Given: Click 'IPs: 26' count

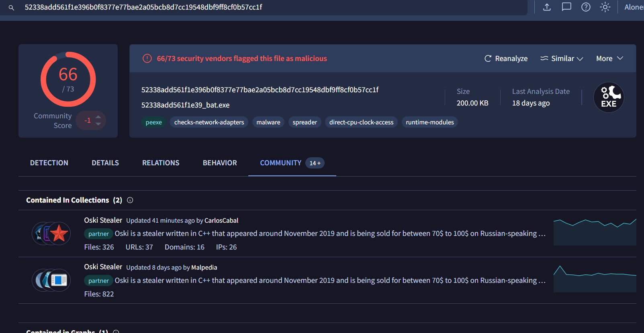Looking at the screenshot, I should tap(226, 247).
